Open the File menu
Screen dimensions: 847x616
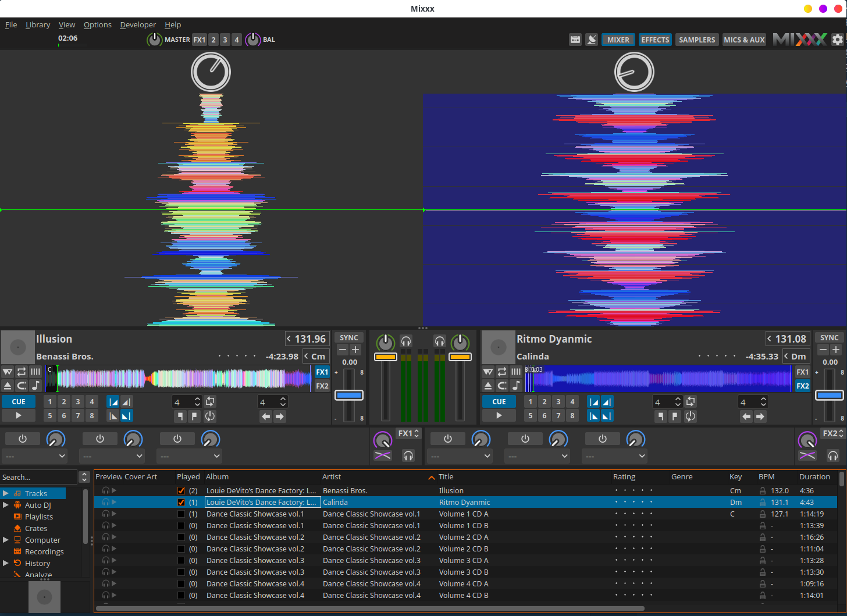click(11, 24)
